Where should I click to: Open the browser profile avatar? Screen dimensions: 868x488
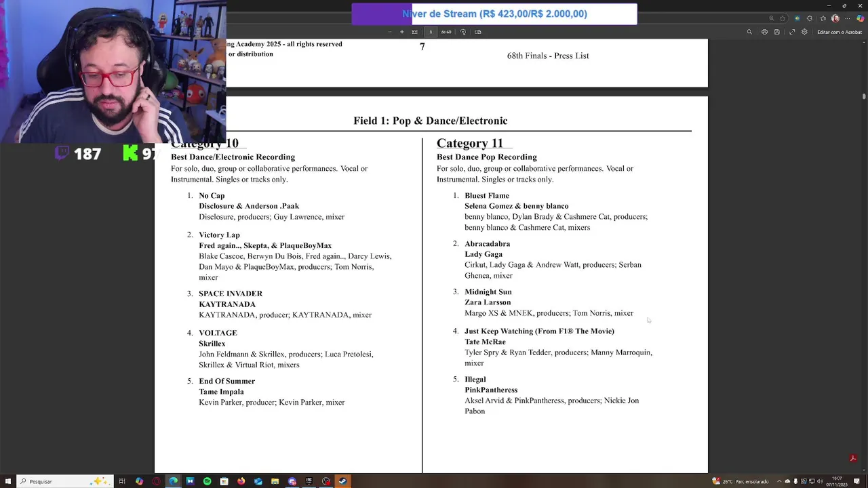tap(835, 18)
